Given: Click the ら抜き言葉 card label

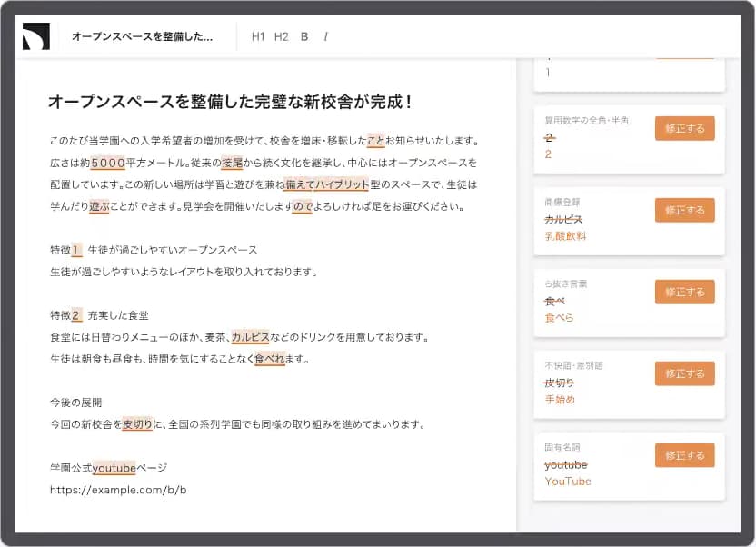Looking at the screenshot, I should click(566, 283).
